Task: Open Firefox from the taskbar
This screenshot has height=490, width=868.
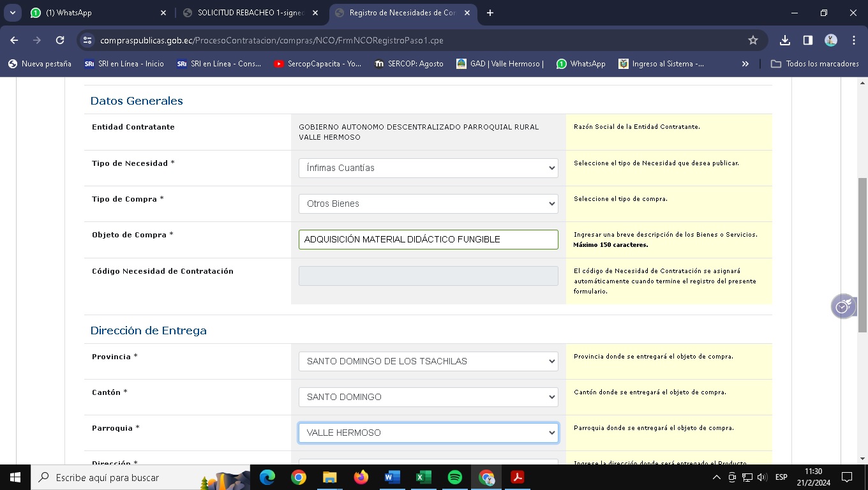Action: pos(361,477)
